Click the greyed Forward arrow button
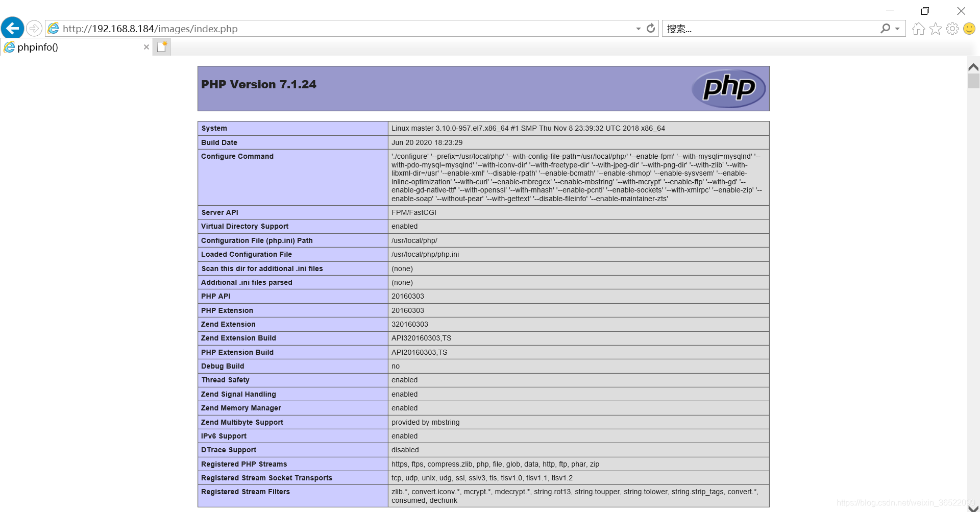The height and width of the screenshot is (512, 980). pos(34,28)
